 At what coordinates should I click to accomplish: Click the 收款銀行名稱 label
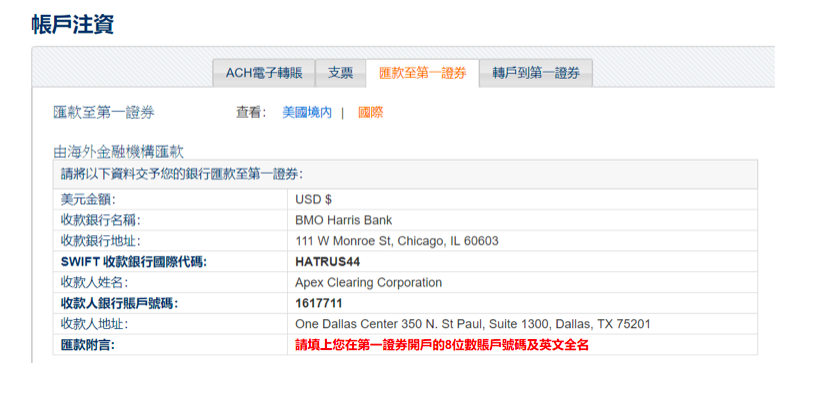[x=101, y=220]
